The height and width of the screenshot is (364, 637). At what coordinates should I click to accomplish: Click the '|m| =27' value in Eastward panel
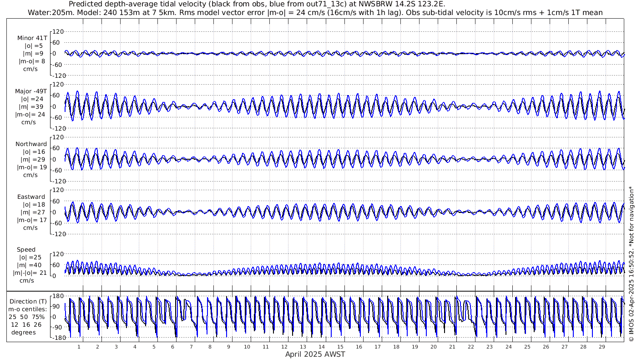click(x=33, y=212)
